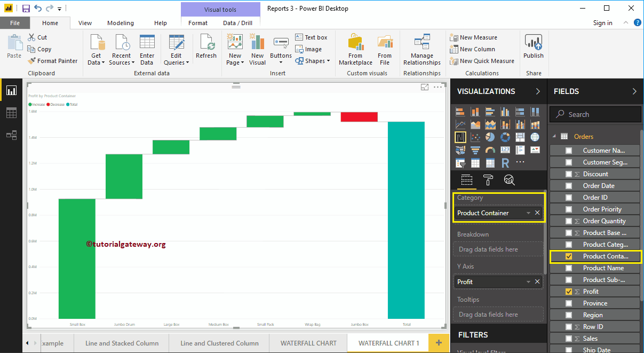644x353 pixels.
Task: Select the Scatter chart visualization icon
Action: pyautogui.click(x=475, y=137)
